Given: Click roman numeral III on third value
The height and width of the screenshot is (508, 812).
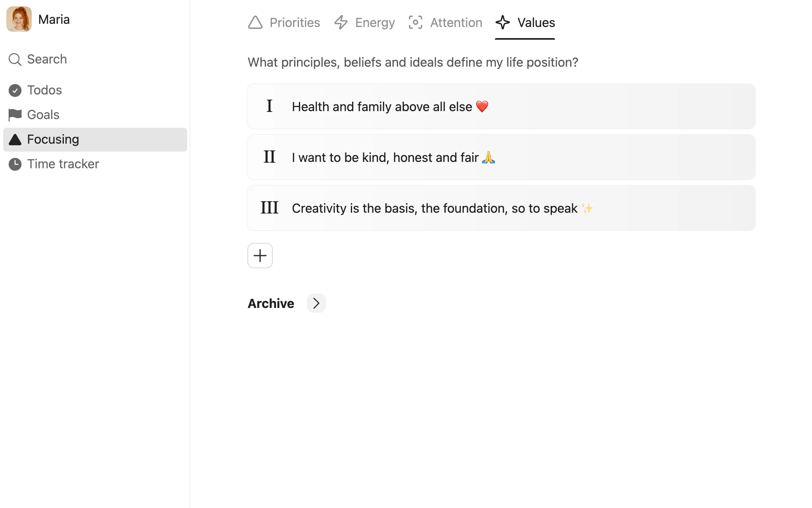Looking at the screenshot, I should coord(269,208).
